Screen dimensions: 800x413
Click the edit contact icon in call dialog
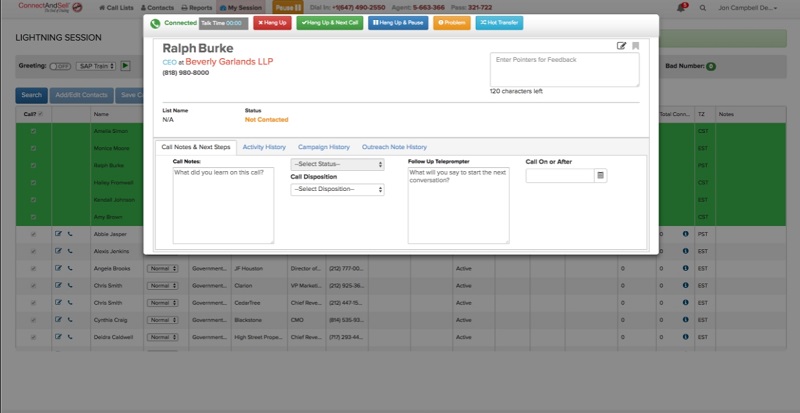coord(621,46)
